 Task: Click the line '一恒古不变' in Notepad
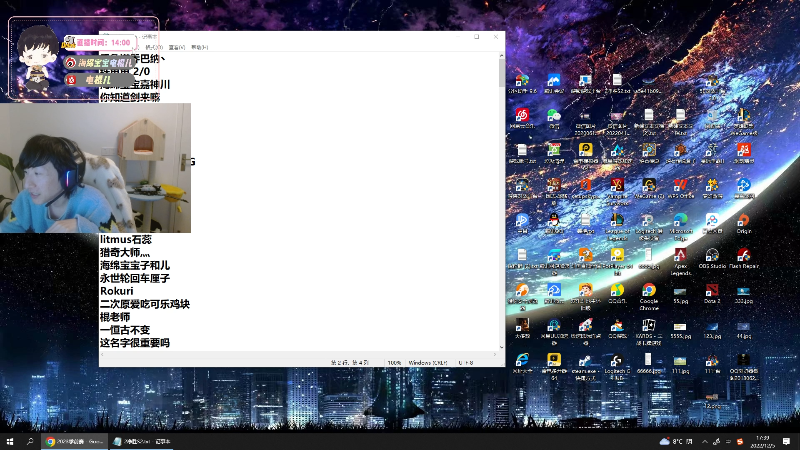125,330
